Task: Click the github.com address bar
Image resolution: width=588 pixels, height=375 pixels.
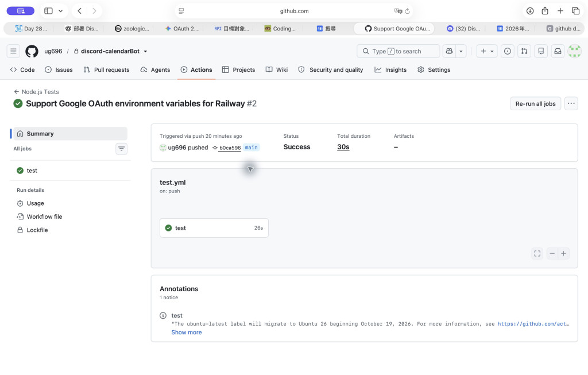Action: point(295,11)
